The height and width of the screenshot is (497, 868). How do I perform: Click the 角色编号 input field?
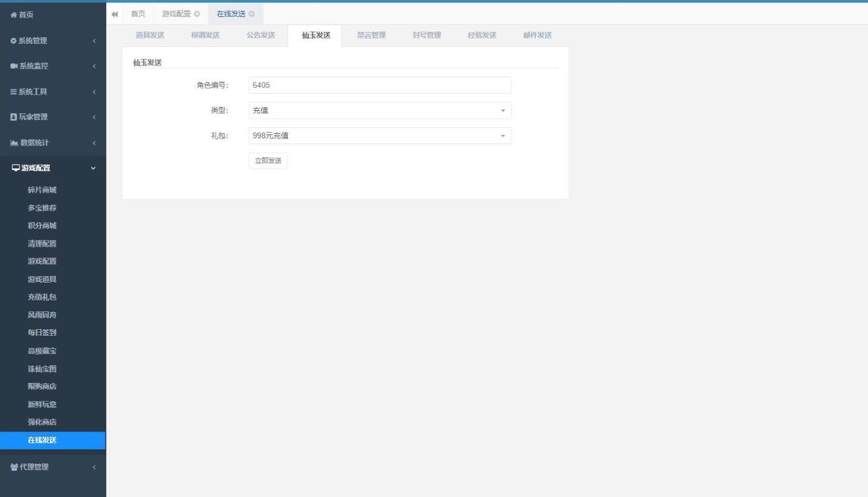[x=379, y=85]
